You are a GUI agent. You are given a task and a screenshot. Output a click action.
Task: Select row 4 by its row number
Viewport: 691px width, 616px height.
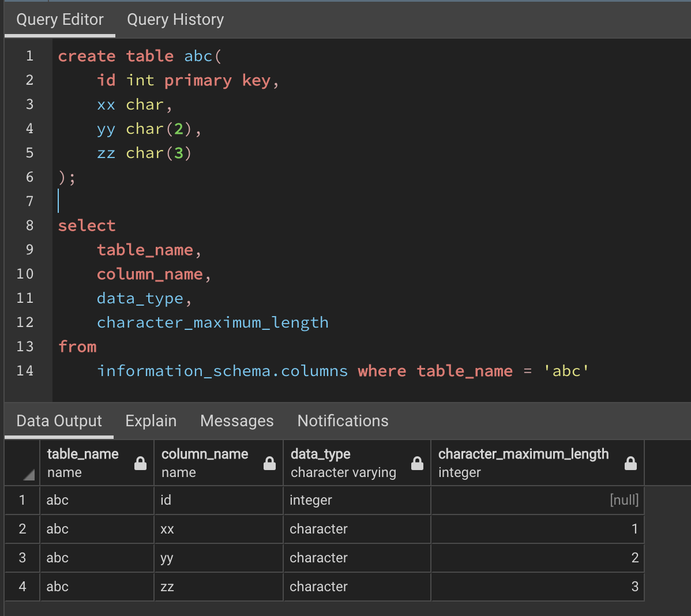pyautogui.click(x=21, y=587)
